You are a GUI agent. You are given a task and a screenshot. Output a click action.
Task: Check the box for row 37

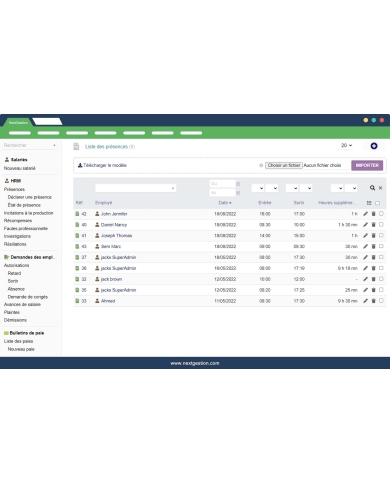pos(381,257)
